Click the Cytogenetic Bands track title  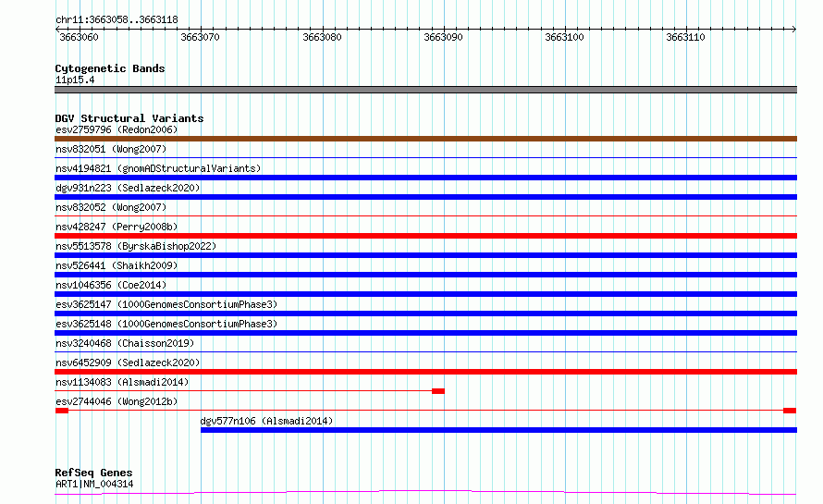[110, 68]
